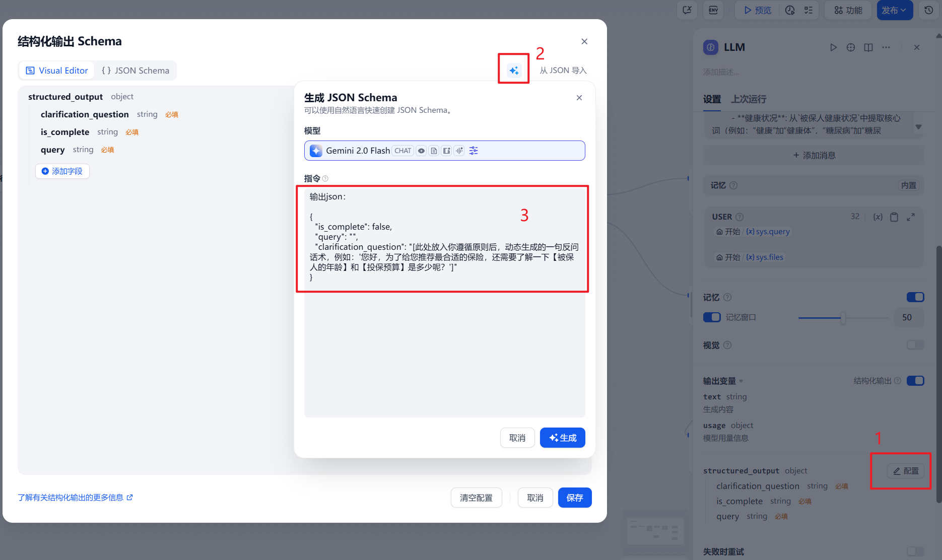Click the vision eye badge on Gemini model
This screenshot has height=560, width=942.
click(422, 151)
